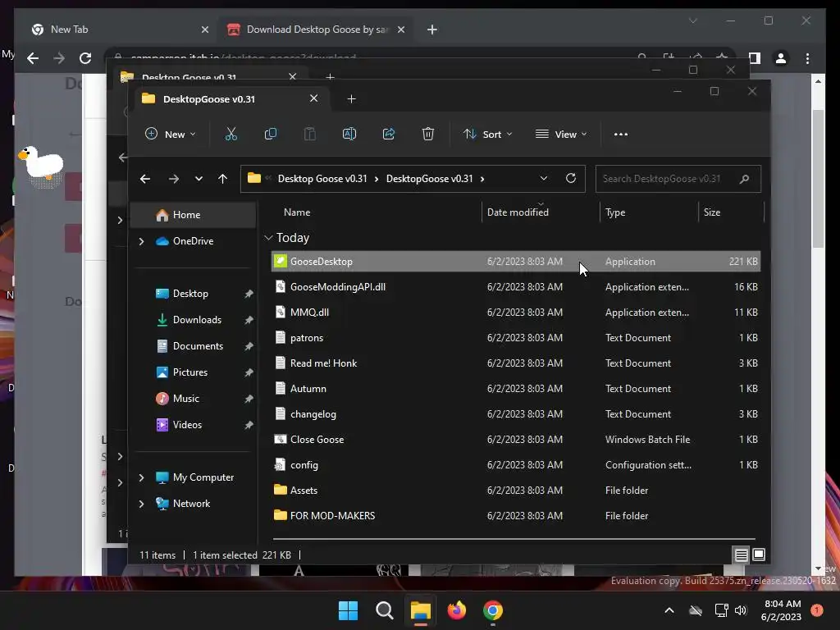This screenshot has width=840, height=630.
Task: Collapse the Today group
Action: [268, 237]
